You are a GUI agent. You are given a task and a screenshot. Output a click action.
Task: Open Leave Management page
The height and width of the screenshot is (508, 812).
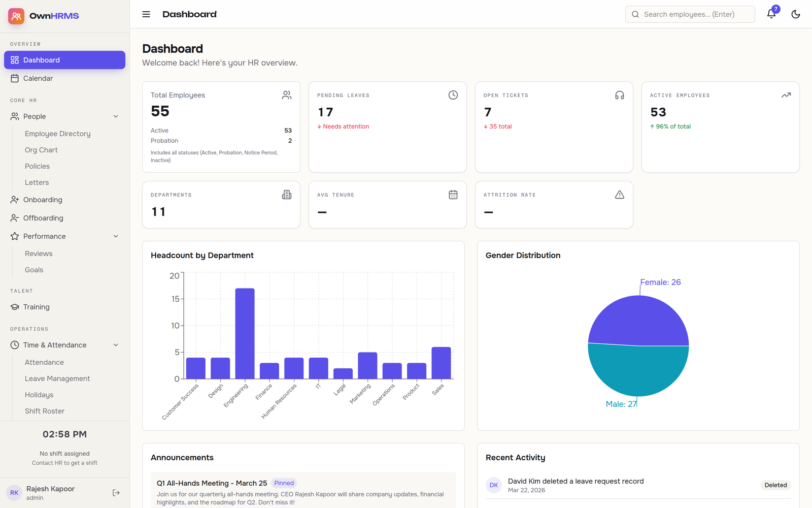[57, 378]
